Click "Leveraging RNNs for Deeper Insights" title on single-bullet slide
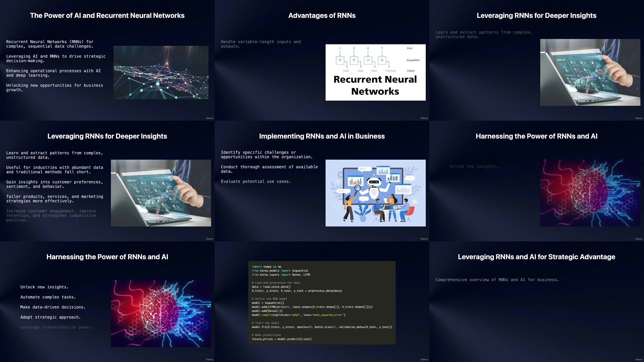 click(537, 16)
